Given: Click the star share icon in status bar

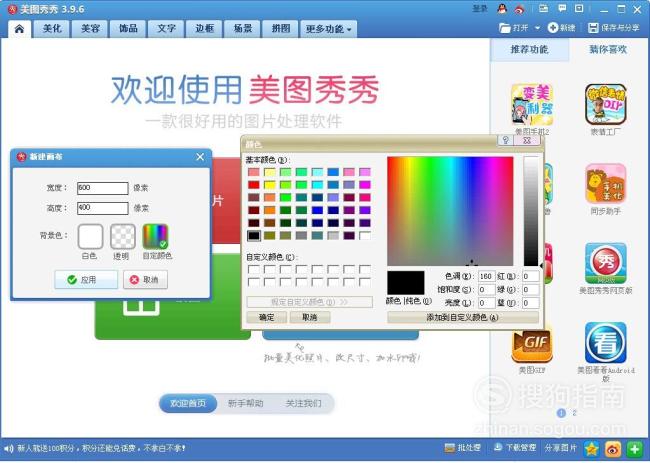Looking at the screenshot, I should coord(592,448).
